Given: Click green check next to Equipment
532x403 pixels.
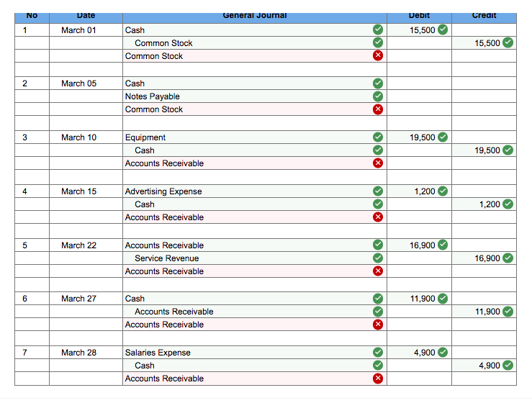Looking at the screenshot, I should pos(378,137).
